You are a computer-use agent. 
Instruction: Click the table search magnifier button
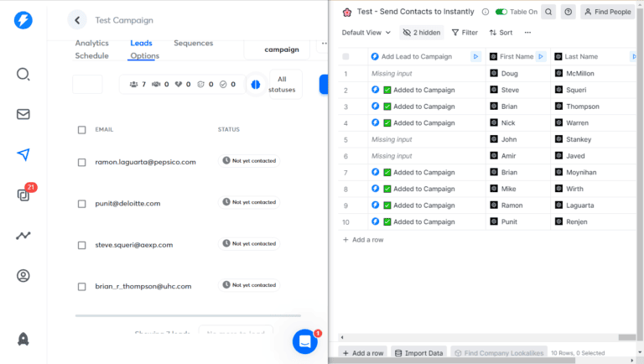pyautogui.click(x=548, y=12)
